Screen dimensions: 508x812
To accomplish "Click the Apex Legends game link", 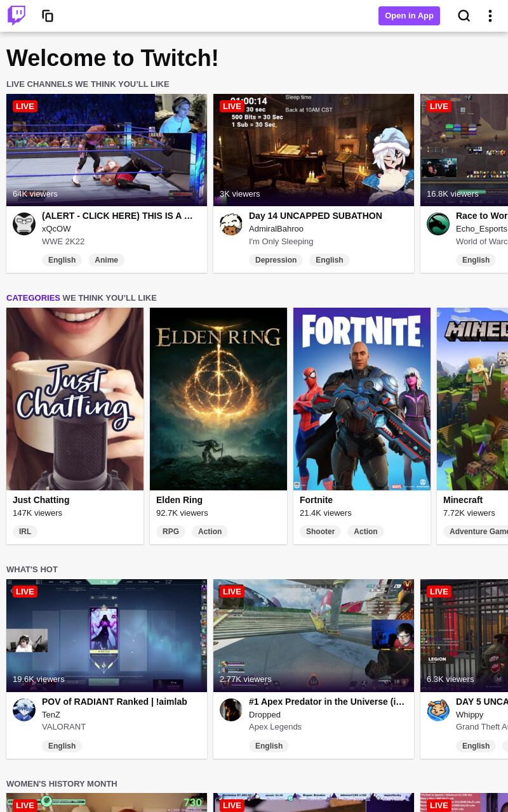I will [x=275, y=727].
